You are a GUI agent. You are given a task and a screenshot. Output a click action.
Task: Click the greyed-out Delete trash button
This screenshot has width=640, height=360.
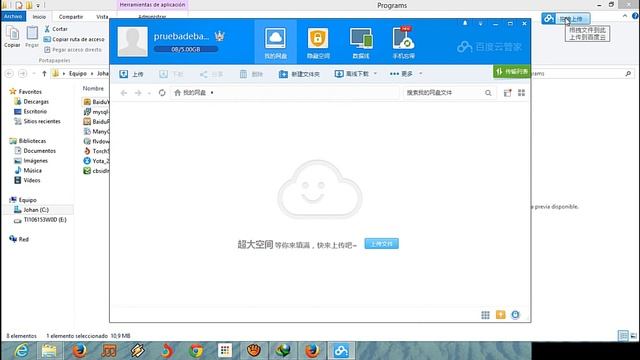pyautogui.click(x=251, y=74)
